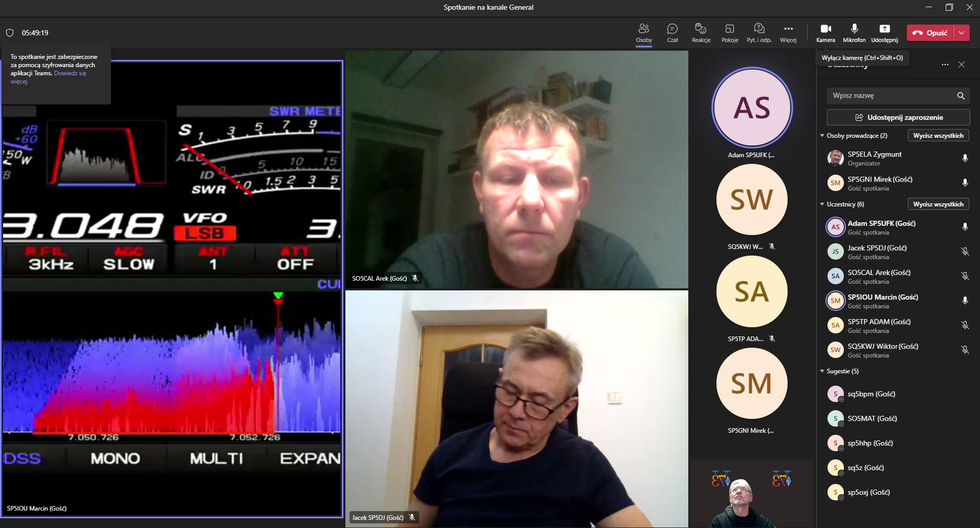Click Wycisz wszystkich for Uczestnicy

coord(938,204)
